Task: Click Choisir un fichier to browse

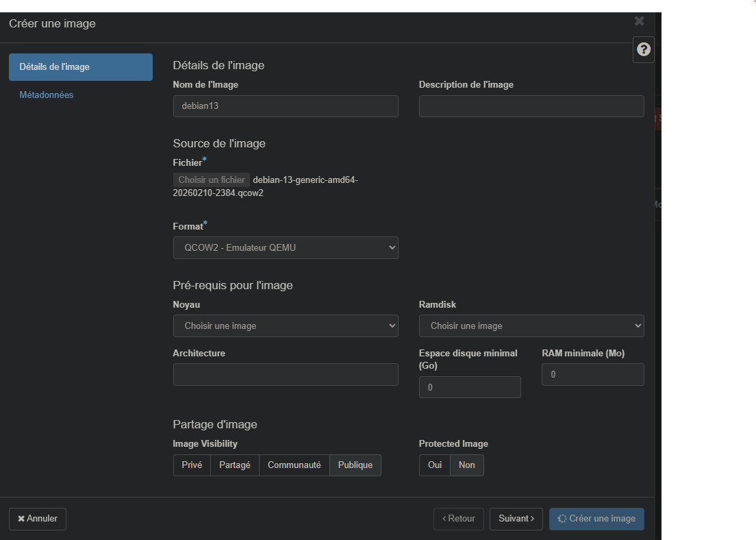Action: coord(212,180)
